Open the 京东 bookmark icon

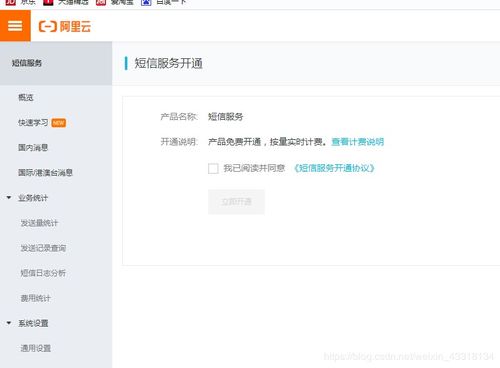click(11, 2)
